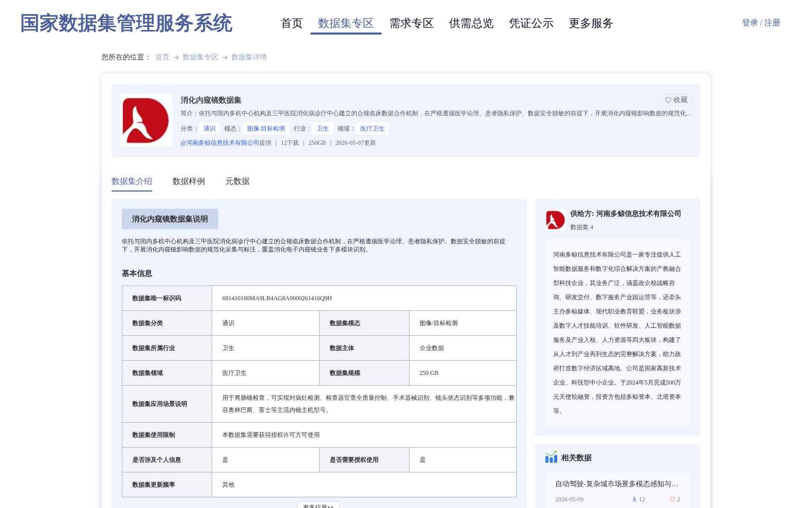Select 数据集专区 navigation item
Screen dimensions: 812x508
(346, 23)
